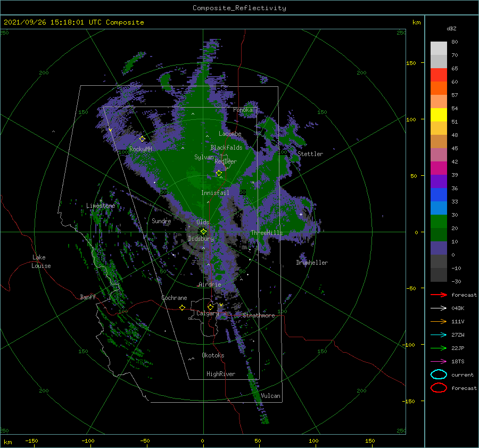
Task: Click the Banff label
Action: coord(88,297)
